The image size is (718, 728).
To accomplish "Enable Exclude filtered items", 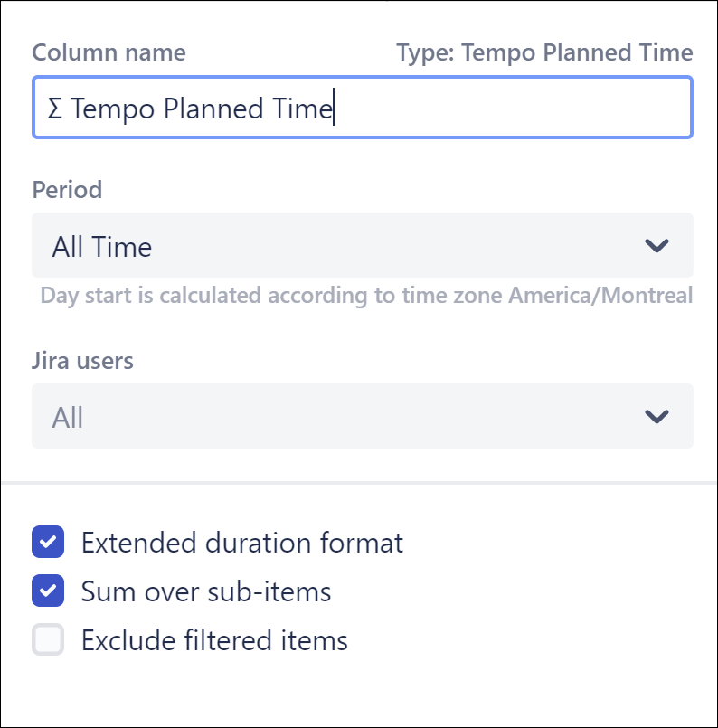I will coord(47,639).
